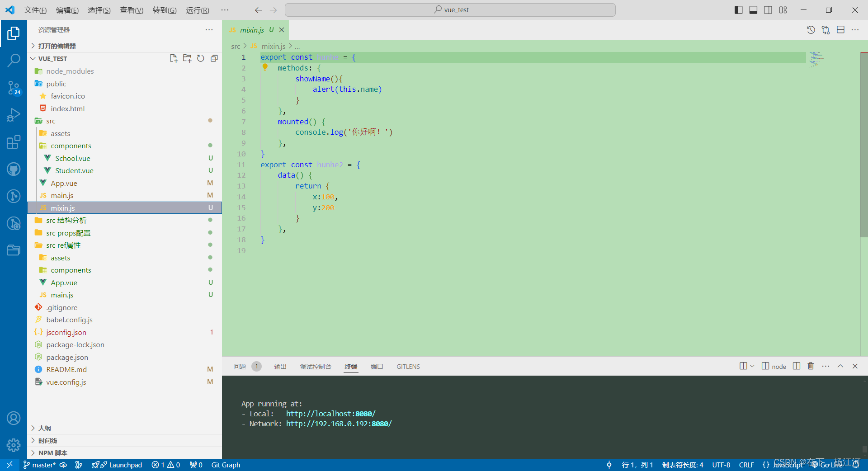Screen dimensions: 868x471
Task: Expand the NPM scripts section
Action: pyautogui.click(x=124, y=453)
